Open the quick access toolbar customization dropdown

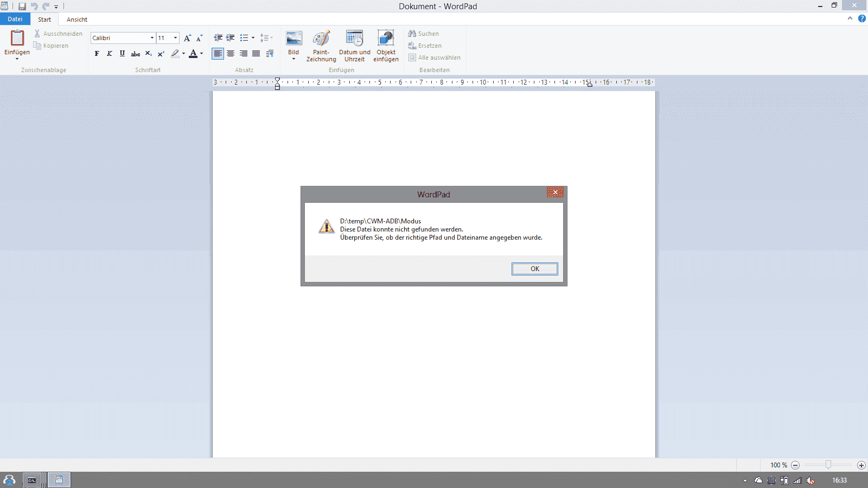[x=56, y=7]
